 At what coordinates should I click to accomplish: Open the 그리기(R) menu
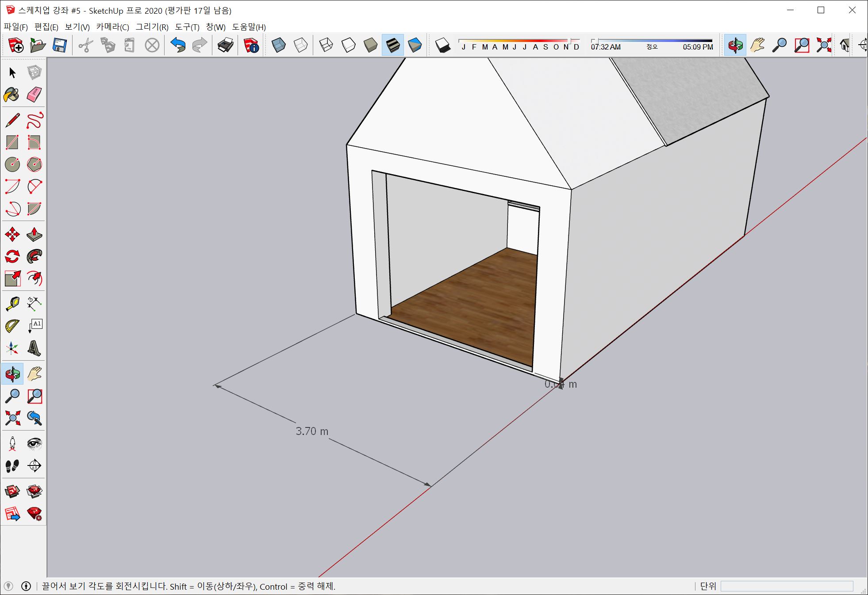152,27
